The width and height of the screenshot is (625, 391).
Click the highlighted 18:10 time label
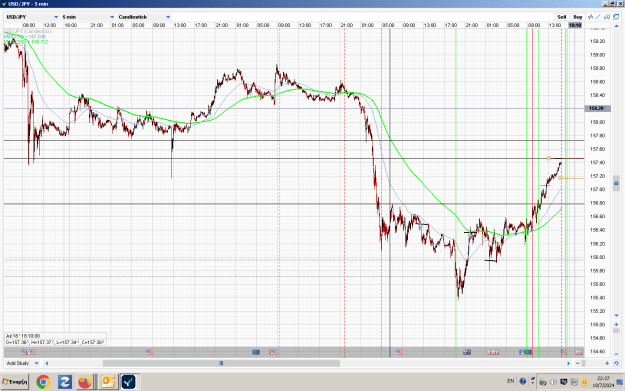575,25
